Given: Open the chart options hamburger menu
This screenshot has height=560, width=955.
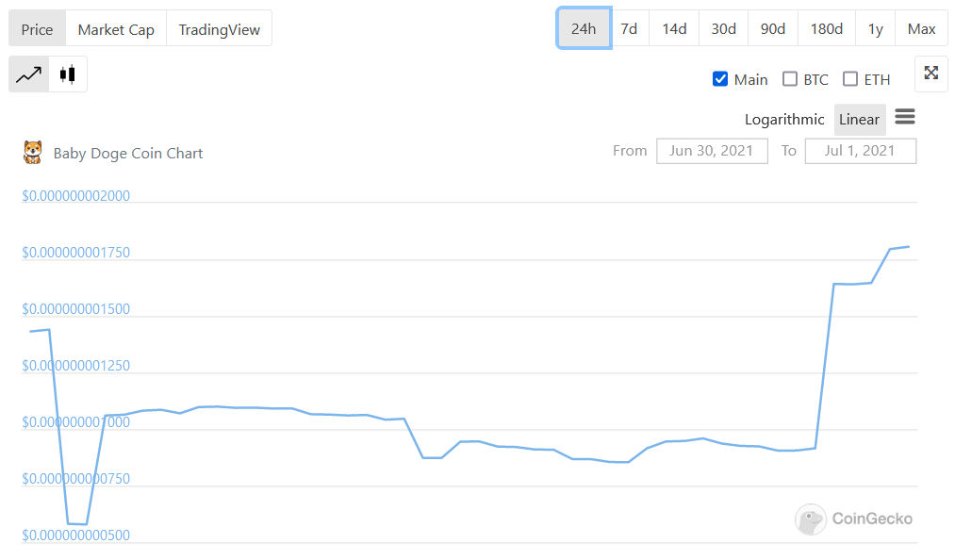Looking at the screenshot, I should pyautogui.click(x=904, y=116).
